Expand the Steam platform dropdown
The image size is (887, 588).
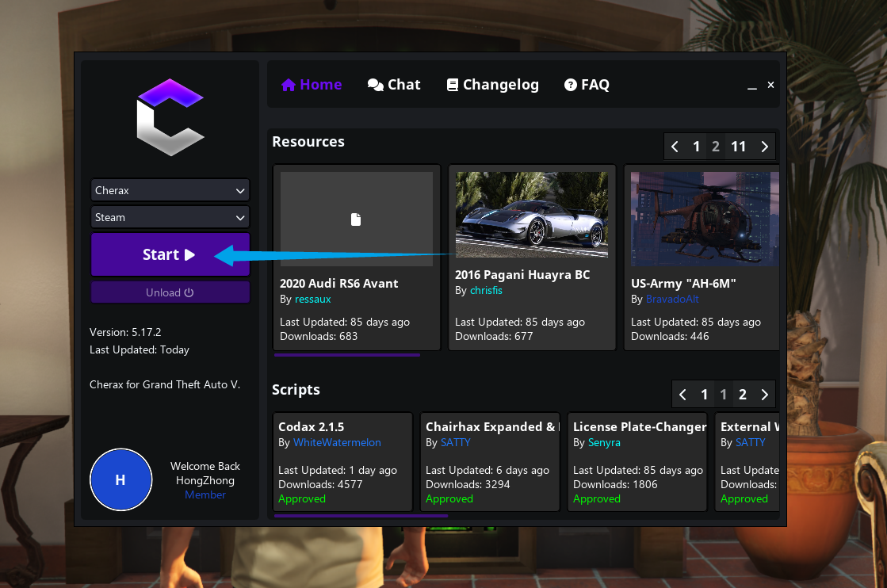[x=170, y=217]
